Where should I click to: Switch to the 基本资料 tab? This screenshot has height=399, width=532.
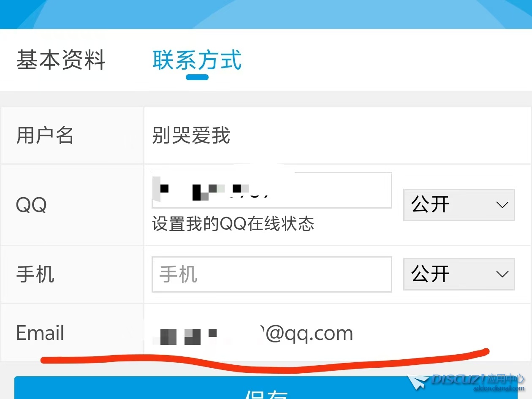61,60
